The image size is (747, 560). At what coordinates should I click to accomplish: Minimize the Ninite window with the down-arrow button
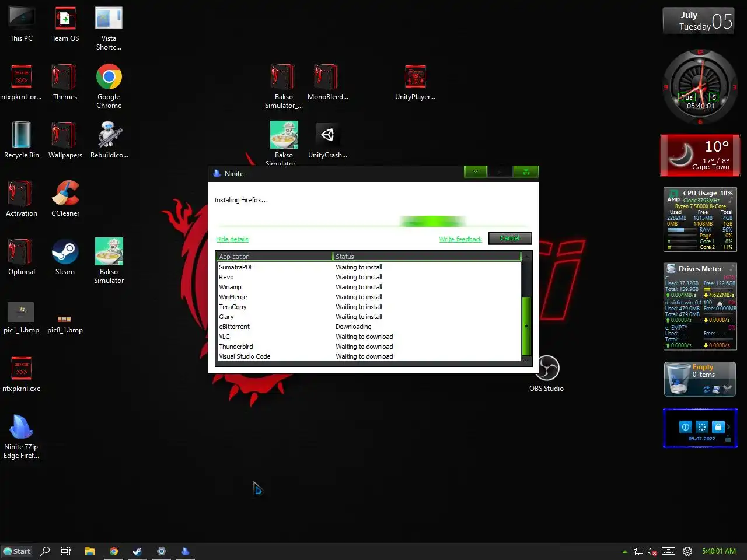pyautogui.click(x=476, y=171)
